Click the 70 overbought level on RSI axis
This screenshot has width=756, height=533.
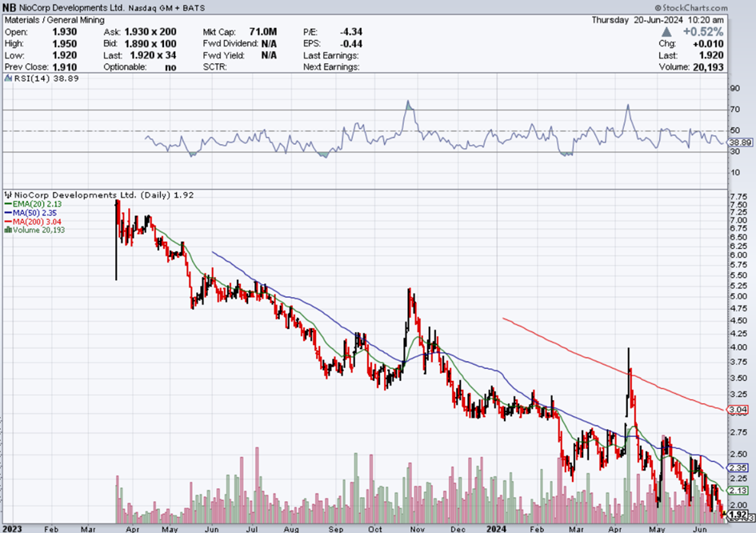(x=734, y=110)
